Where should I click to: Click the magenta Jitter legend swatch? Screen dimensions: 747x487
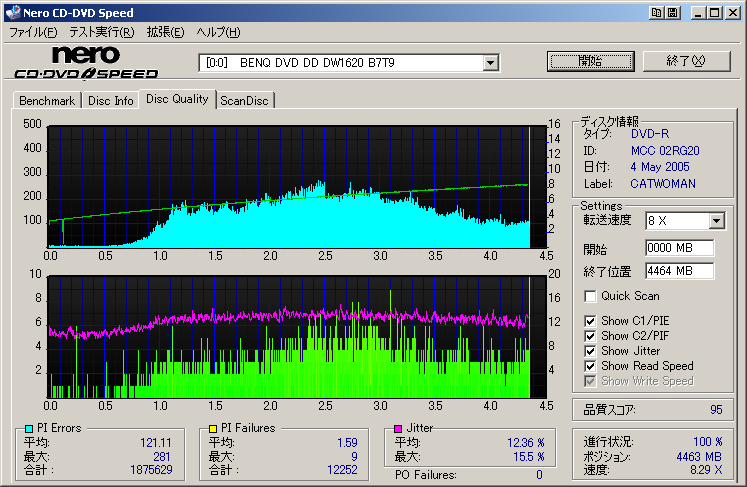[398, 428]
